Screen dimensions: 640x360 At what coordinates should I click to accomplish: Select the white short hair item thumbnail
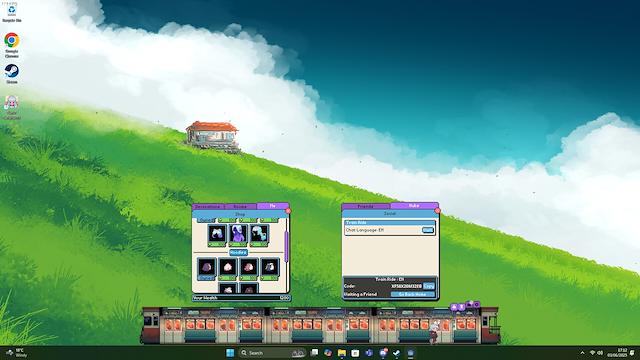point(217,233)
